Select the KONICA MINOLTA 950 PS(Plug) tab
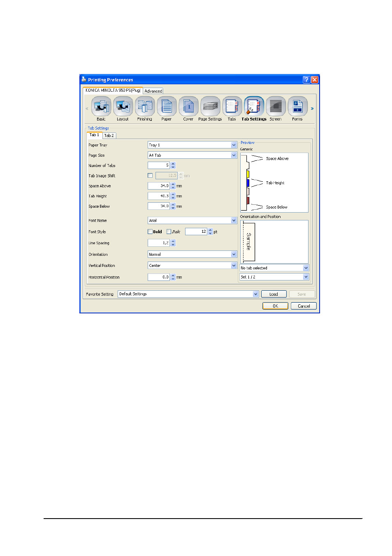The width and height of the screenshot is (392, 556). [x=113, y=90]
